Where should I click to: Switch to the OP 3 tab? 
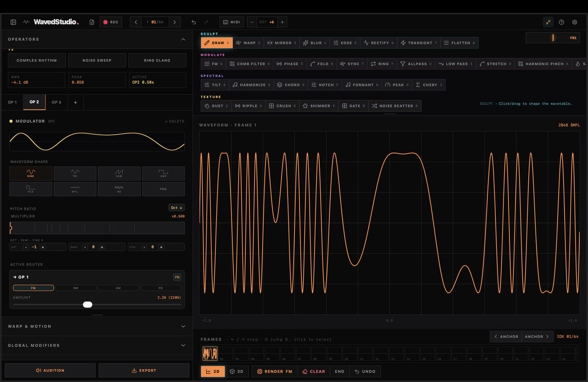point(57,102)
